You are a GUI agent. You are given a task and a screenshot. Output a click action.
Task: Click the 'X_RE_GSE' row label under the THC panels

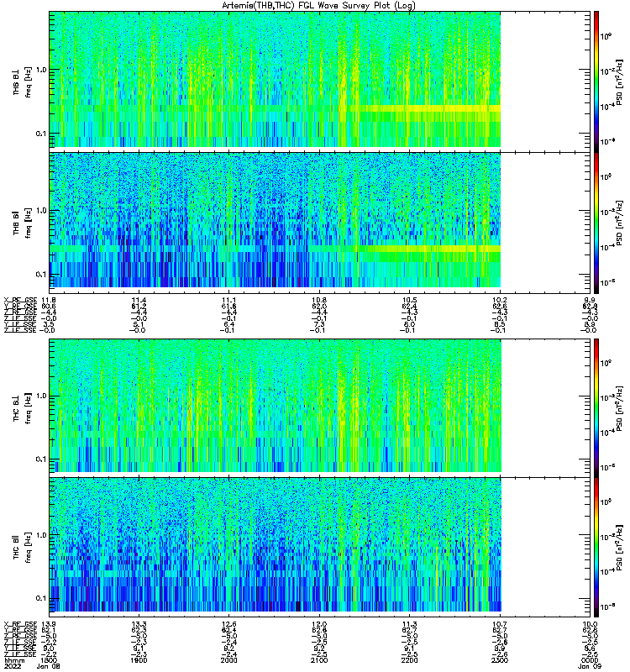pyautogui.click(x=21, y=624)
